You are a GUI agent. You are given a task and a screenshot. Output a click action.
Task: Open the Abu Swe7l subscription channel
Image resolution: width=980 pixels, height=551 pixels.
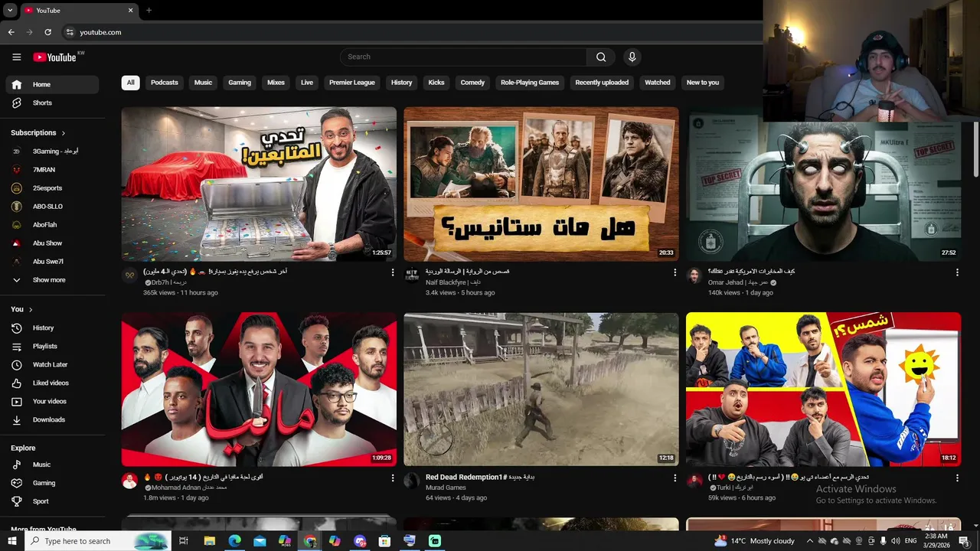tap(52, 261)
